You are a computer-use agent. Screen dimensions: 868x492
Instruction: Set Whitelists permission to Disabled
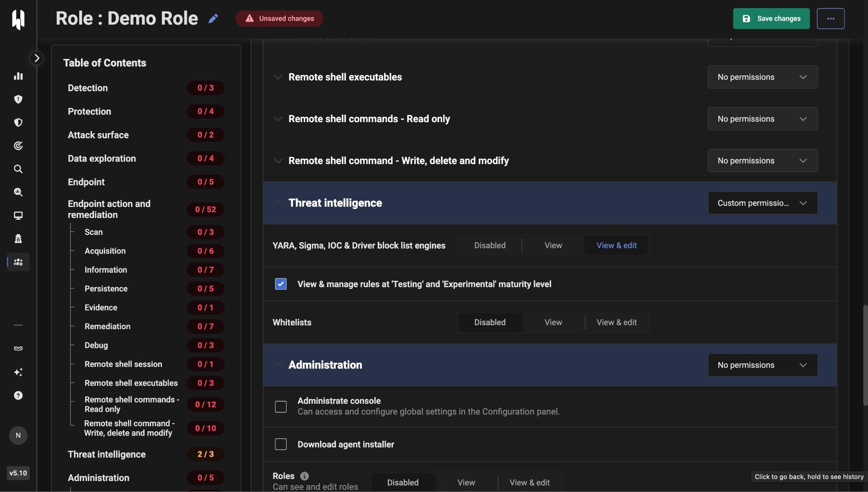pos(490,322)
